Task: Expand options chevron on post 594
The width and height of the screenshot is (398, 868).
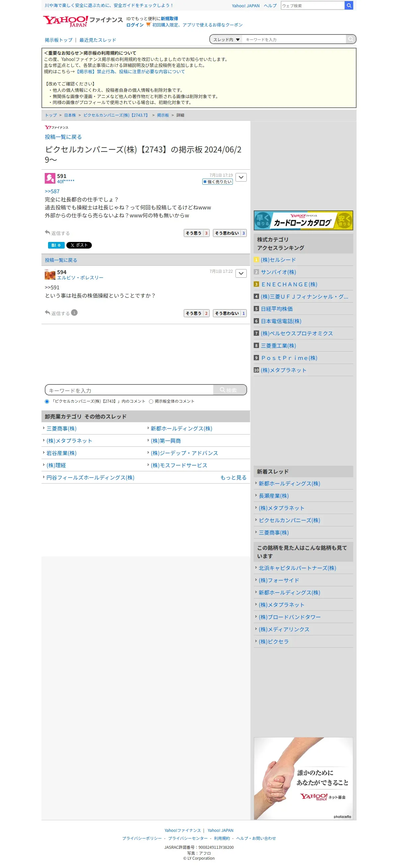Action: coord(241,273)
